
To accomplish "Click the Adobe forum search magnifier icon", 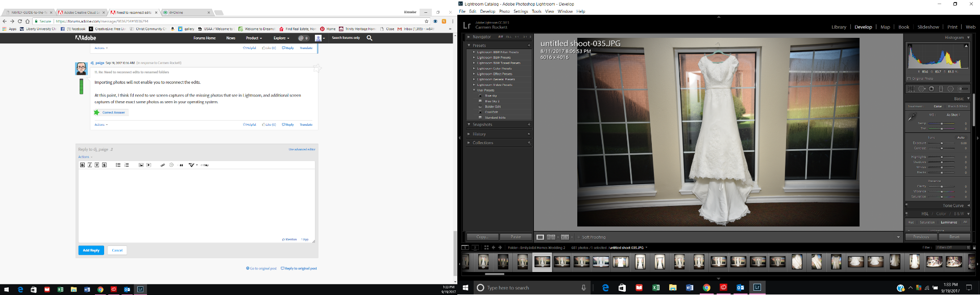I will pyautogui.click(x=370, y=38).
